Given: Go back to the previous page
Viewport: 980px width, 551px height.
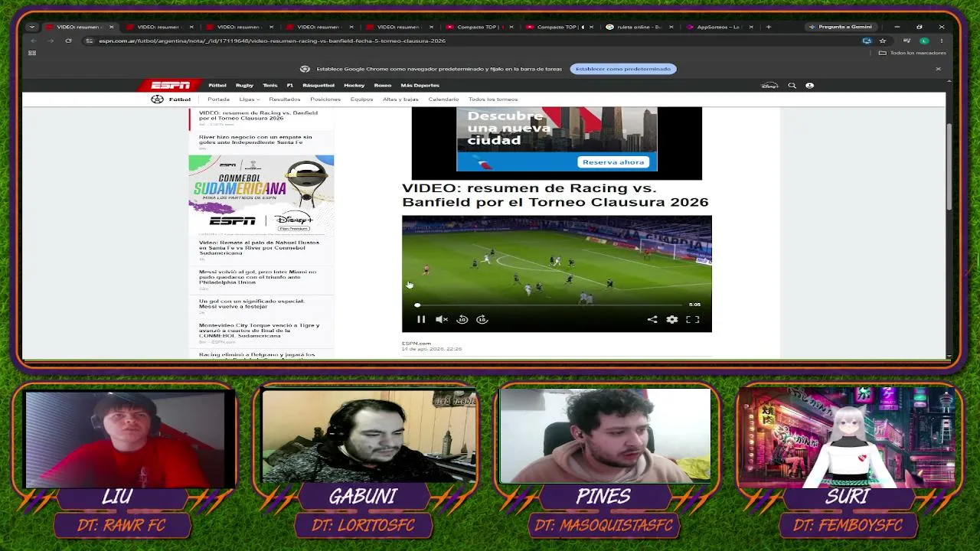Looking at the screenshot, I should tap(33, 41).
